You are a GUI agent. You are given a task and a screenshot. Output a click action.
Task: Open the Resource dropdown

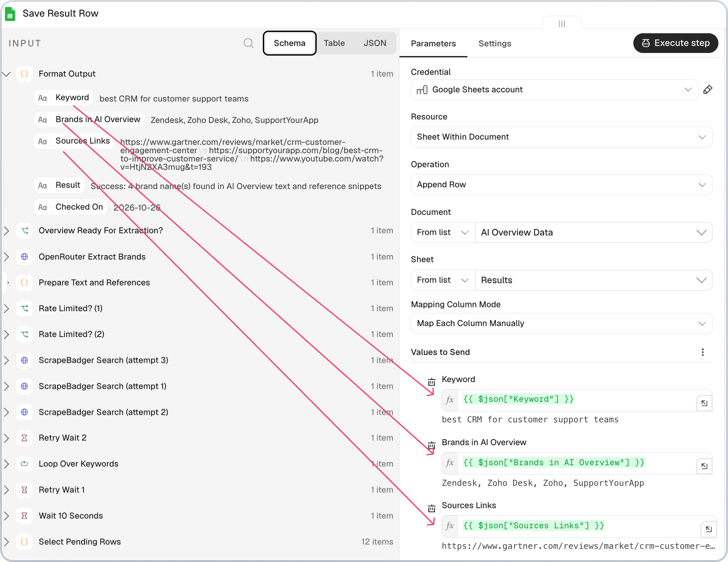point(562,137)
